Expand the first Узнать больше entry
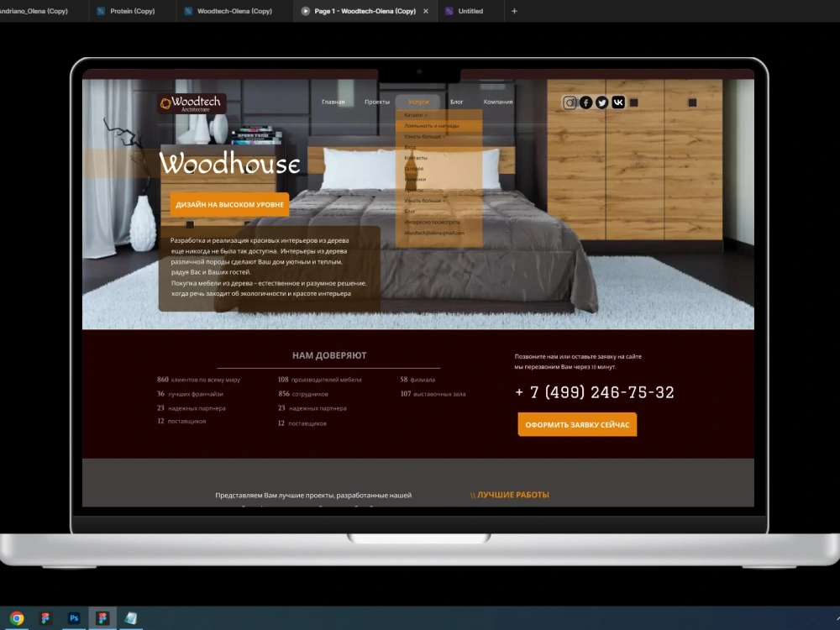 tap(425, 137)
